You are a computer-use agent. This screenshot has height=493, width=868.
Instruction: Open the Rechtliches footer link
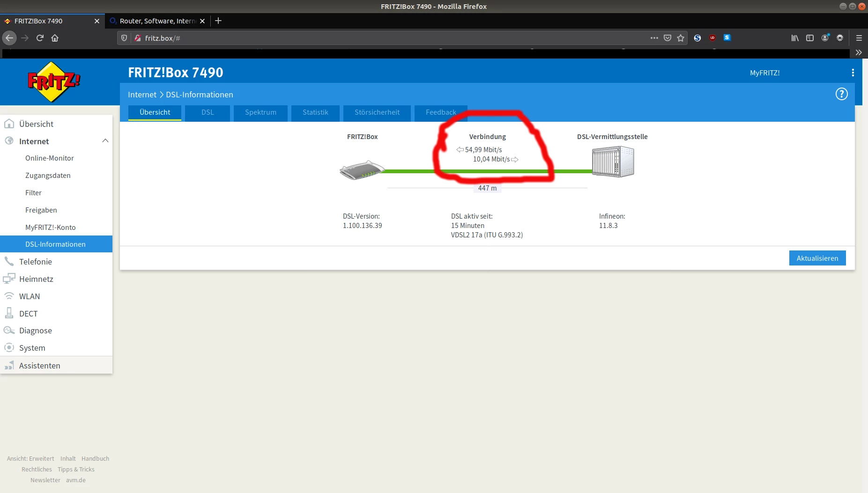[x=37, y=470]
